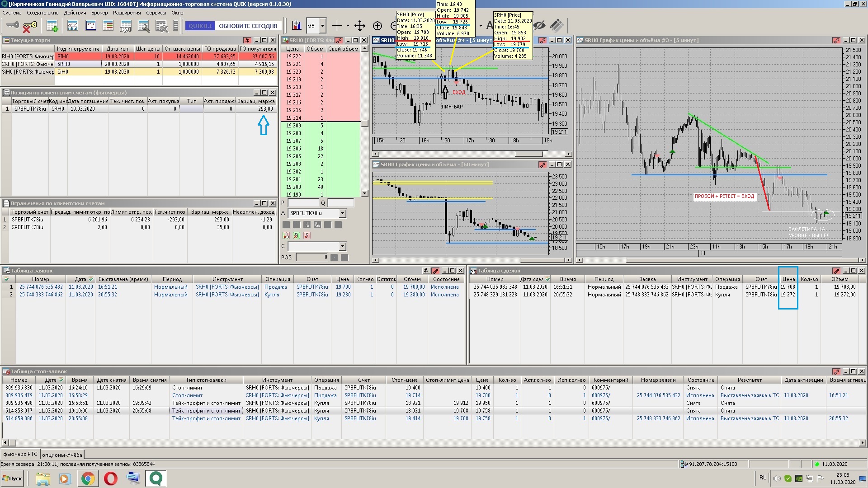This screenshot has height=488, width=868.
Task: Select the move chart tool
Action: (359, 26)
